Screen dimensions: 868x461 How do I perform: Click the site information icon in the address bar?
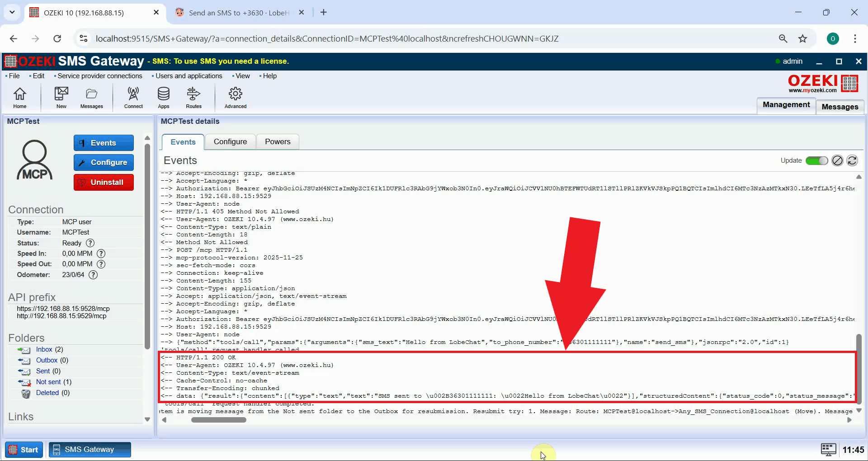point(83,38)
